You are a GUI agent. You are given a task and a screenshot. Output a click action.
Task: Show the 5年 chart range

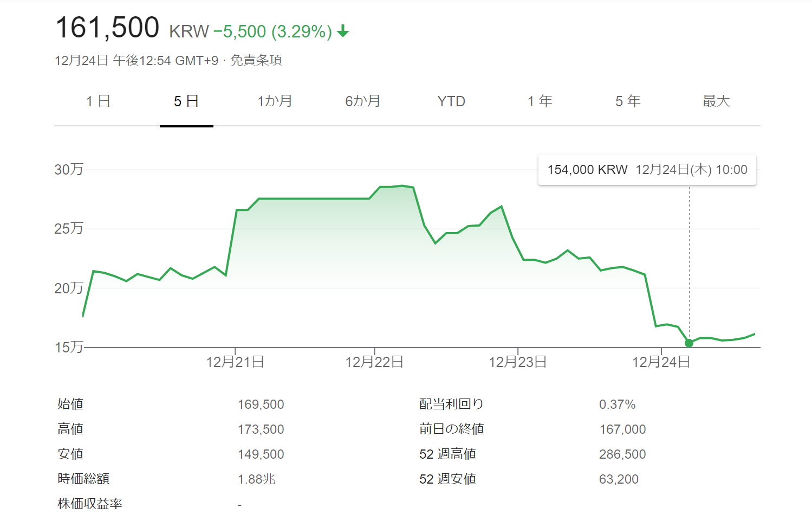click(x=628, y=101)
